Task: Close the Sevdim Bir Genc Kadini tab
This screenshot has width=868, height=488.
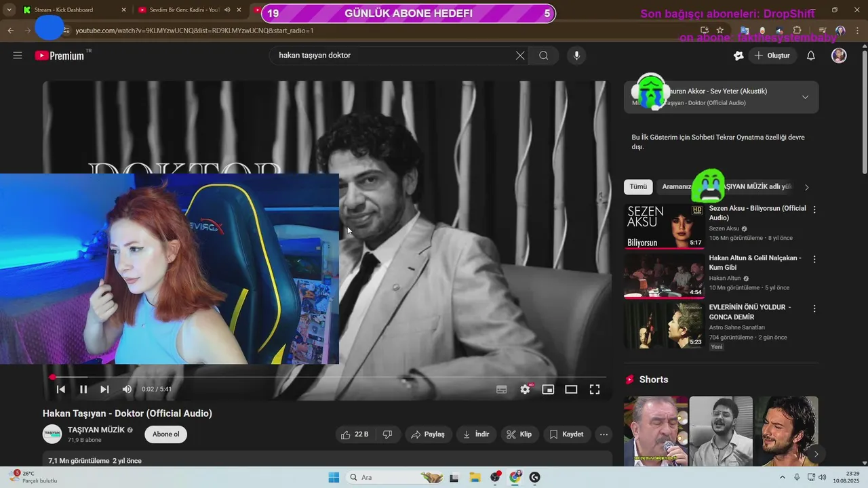Action: pyautogui.click(x=239, y=10)
